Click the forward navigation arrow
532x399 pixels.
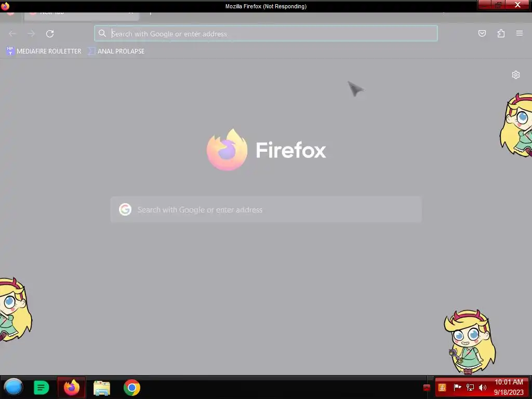tap(31, 34)
